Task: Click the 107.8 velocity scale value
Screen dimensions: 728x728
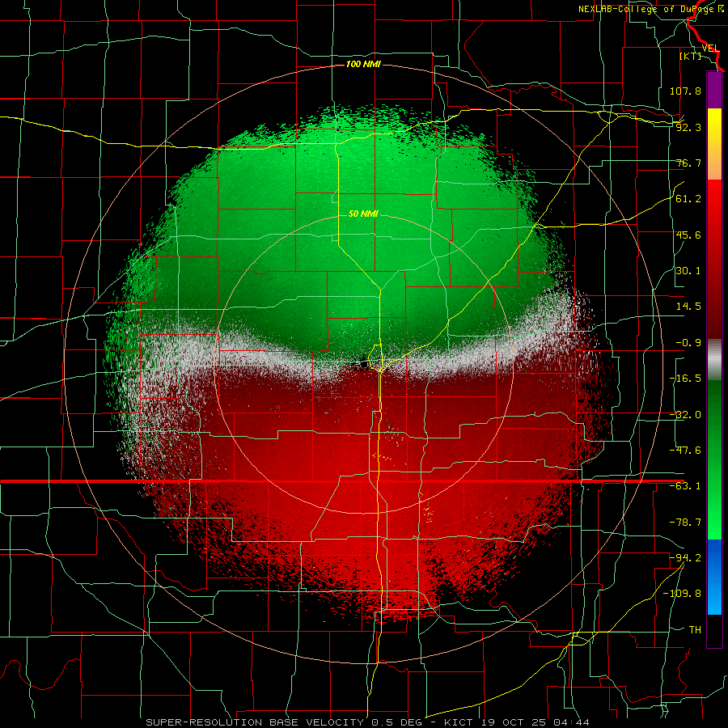Action: 685,91
